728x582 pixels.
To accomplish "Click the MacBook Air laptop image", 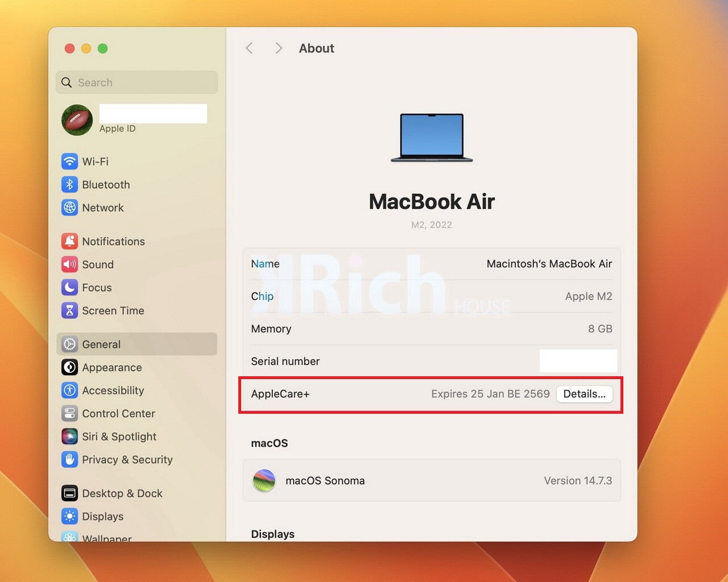I will coord(432,138).
